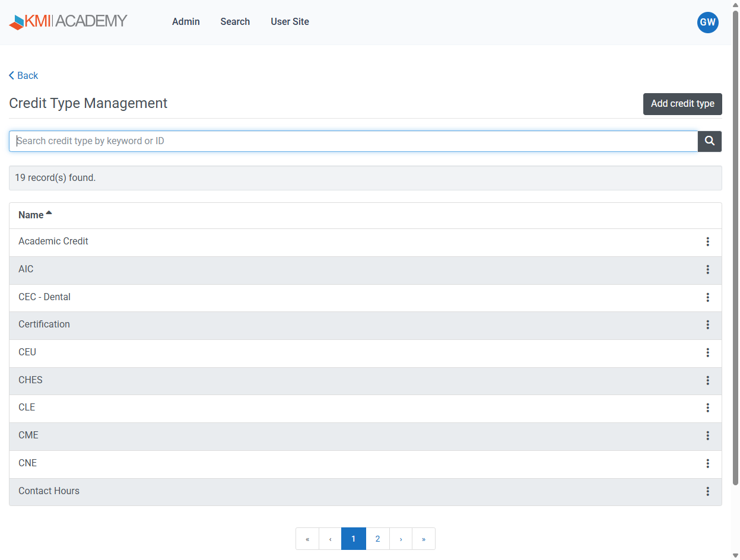Image resolution: width=740 pixels, height=560 pixels.
Task: Expand actions for CLE credit type
Action: (707, 408)
